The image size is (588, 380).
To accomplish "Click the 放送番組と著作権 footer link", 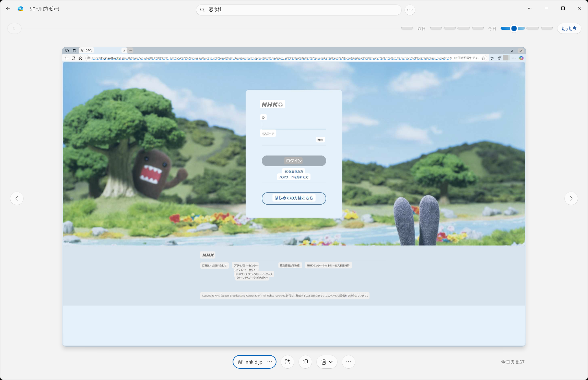I will point(290,266).
